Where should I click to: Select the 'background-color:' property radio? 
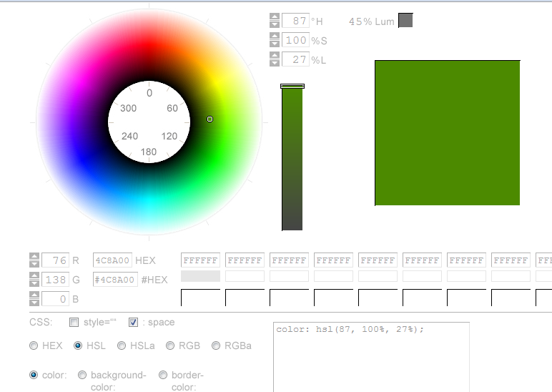point(82,375)
